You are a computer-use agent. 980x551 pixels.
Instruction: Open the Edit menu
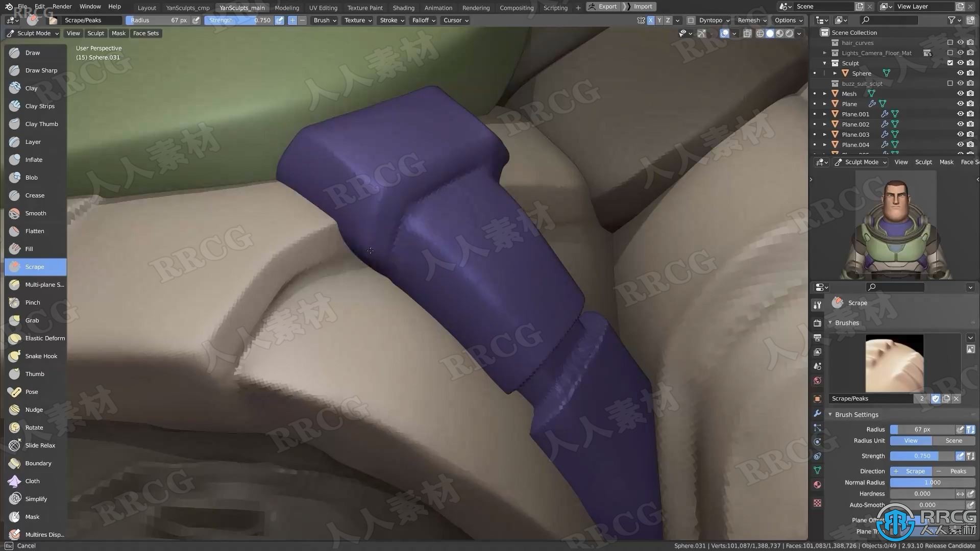click(40, 7)
